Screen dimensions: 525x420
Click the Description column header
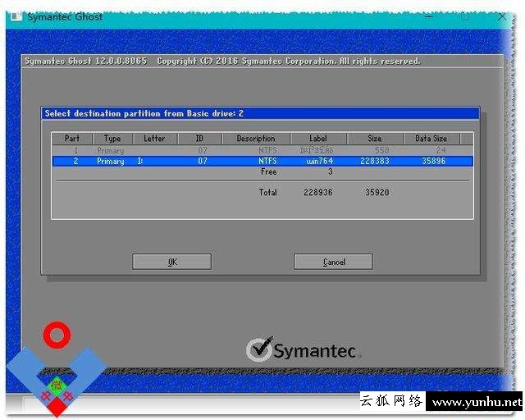[256, 139]
